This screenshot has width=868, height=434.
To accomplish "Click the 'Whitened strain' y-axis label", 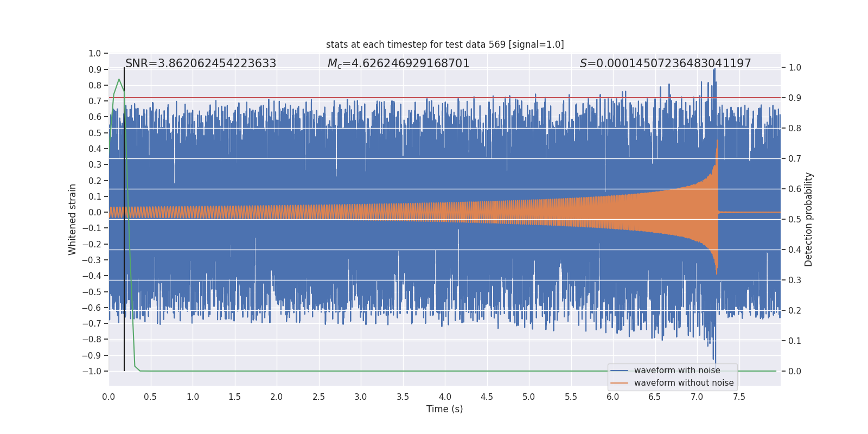I will (72, 219).
